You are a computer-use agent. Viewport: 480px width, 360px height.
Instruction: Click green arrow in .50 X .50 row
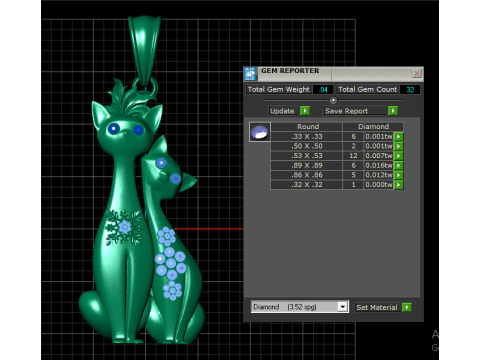point(399,146)
